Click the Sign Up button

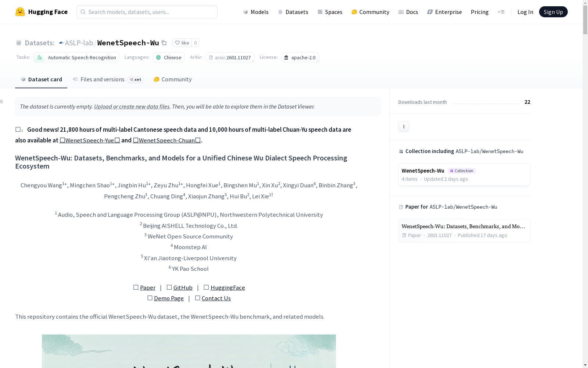point(553,12)
